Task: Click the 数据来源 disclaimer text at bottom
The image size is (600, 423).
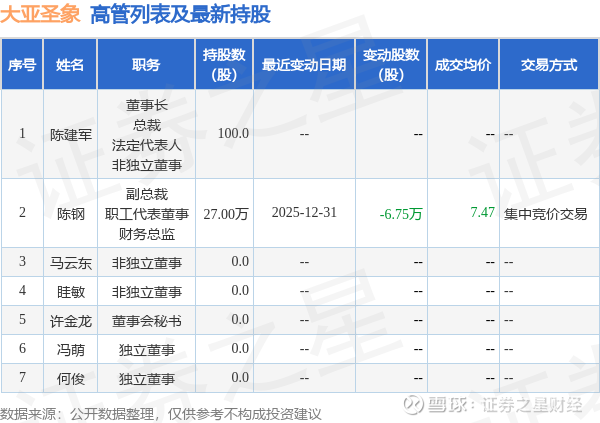Action: (x=161, y=414)
